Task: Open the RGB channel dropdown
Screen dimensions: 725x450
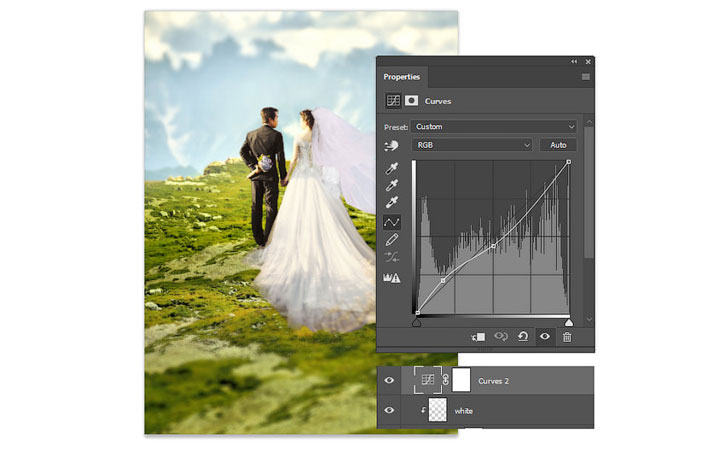Action: coord(472,145)
